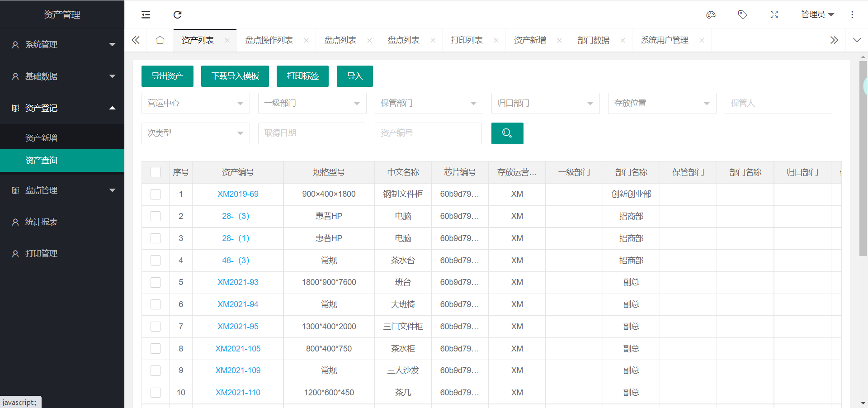Check the row for 28- (1)
This screenshot has width=868, height=408.
156,238
